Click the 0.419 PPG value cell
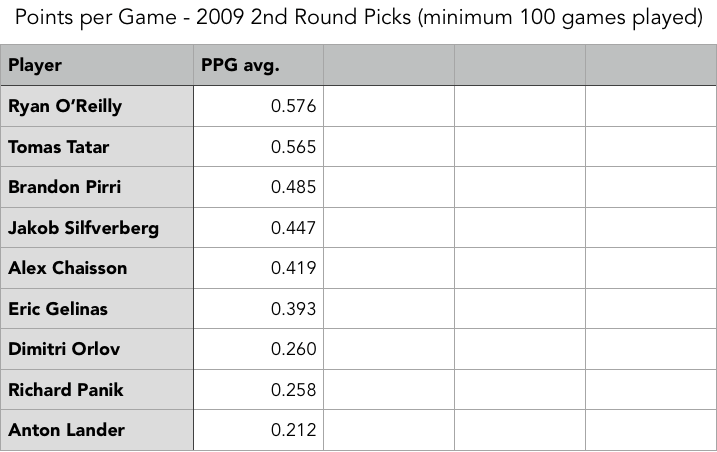The height and width of the screenshot is (452, 717). pyautogui.click(x=258, y=268)
